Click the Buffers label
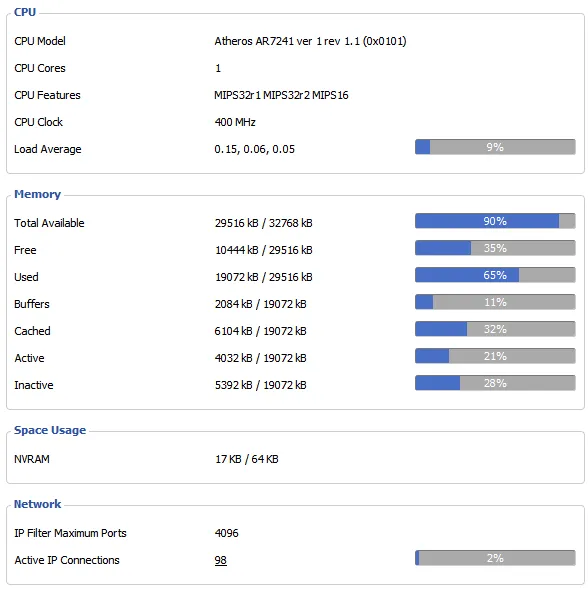Image resolution: width=588 pixels, height=589 pixels. click(32, 304)
